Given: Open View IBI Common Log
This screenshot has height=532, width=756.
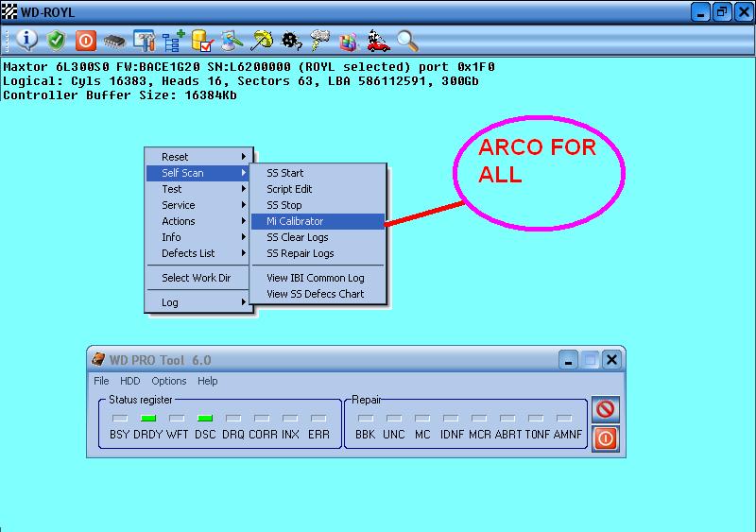Looking at the screenshot, I should tap(318, 278).
